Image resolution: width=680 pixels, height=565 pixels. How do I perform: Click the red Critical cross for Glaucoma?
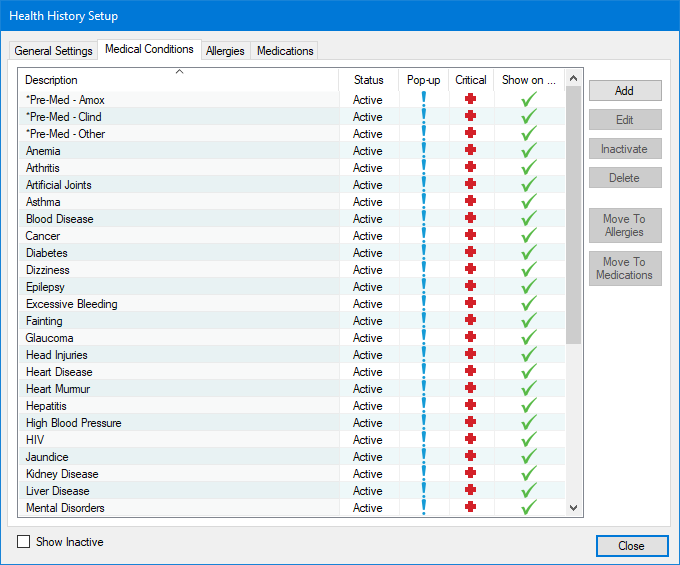click(470, 338)
